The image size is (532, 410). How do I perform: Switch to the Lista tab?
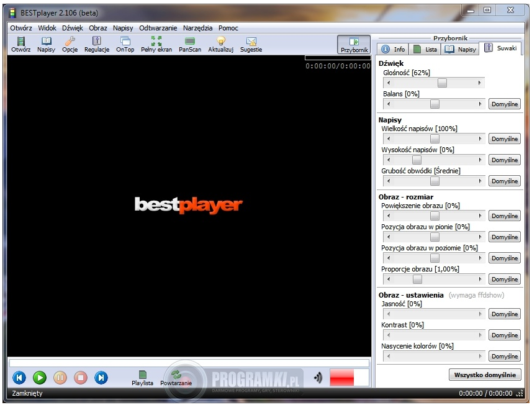425,49
